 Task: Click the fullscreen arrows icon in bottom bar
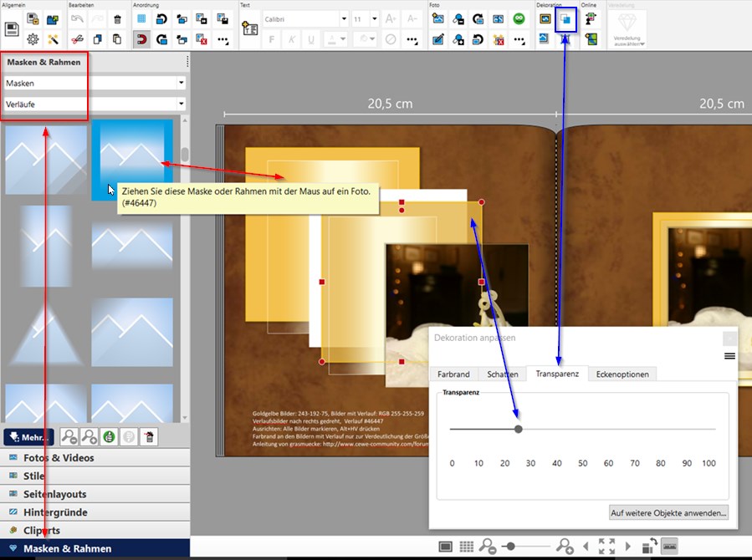click(x=606, y=546)
